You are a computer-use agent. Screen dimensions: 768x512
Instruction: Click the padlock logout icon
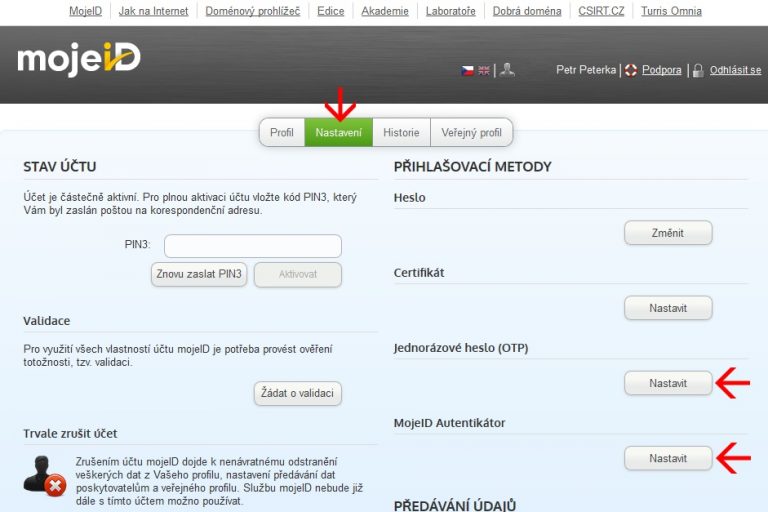tap(698, 71)
